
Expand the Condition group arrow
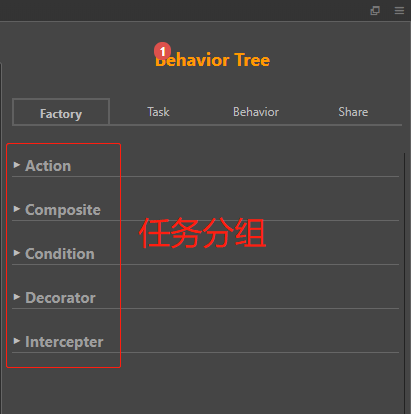(17, 253)
